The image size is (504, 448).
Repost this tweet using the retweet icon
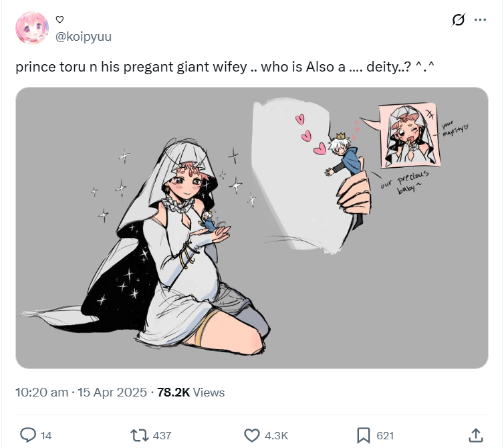click(140, 435)
